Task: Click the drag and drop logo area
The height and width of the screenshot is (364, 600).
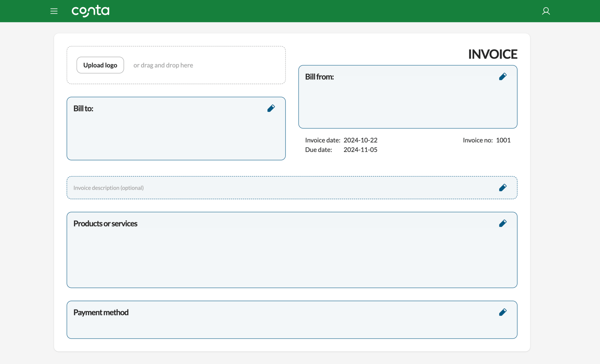Action: coord(163,65)
